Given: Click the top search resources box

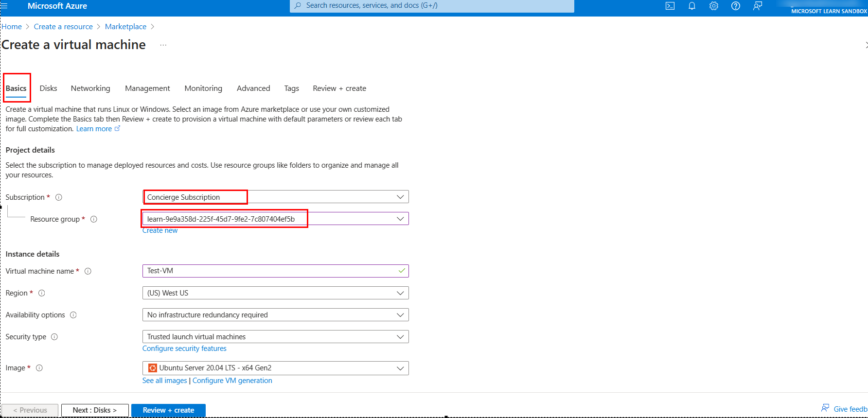Looking at the screenshot, I should (432, 6).
